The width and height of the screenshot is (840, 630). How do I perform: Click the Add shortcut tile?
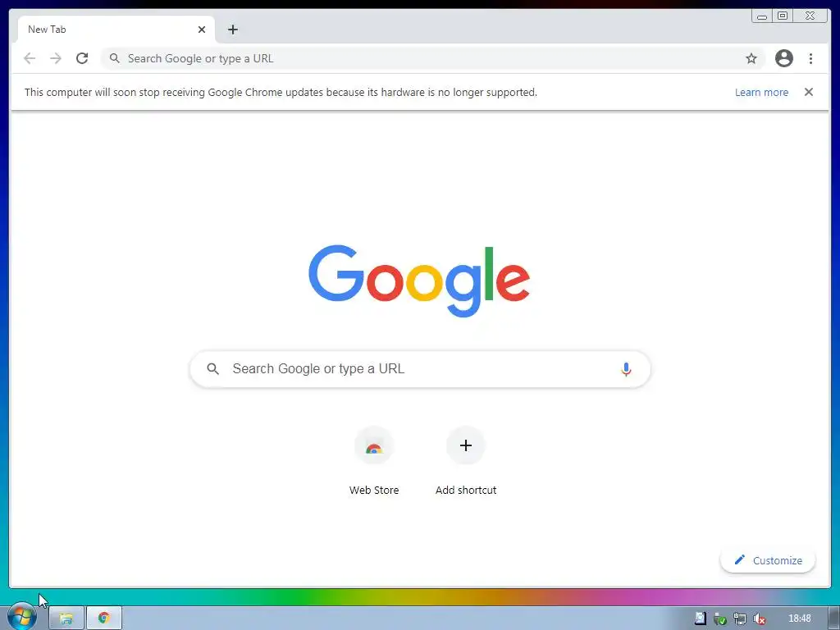tap(466, 461)
